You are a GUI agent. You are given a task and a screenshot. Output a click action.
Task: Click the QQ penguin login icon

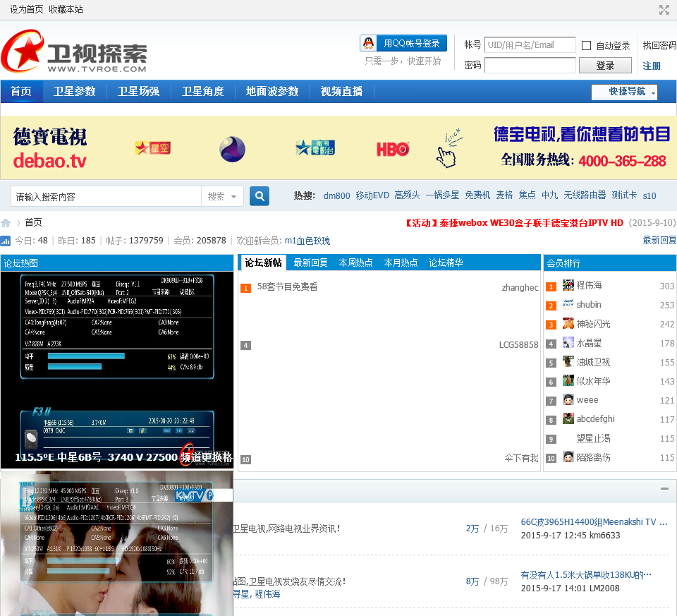(x=368, y=43)
